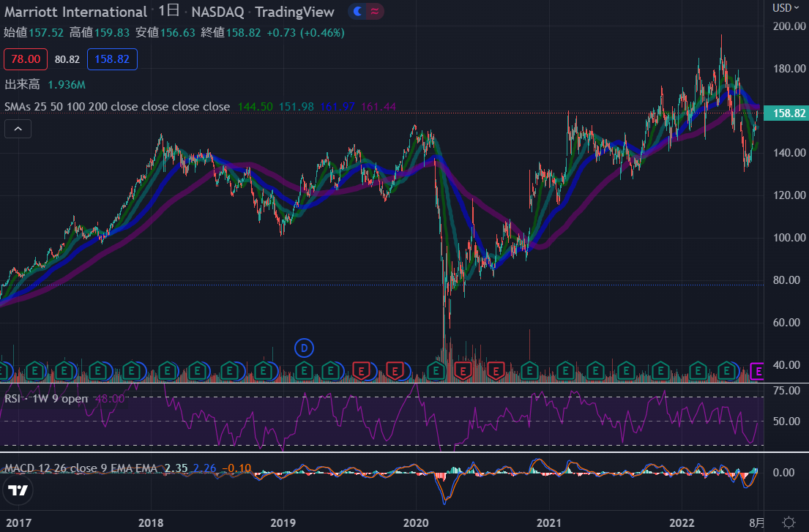Open the second red E earnings marker from the left
This screenshot has height=532, width=809.
click(395, 371)
